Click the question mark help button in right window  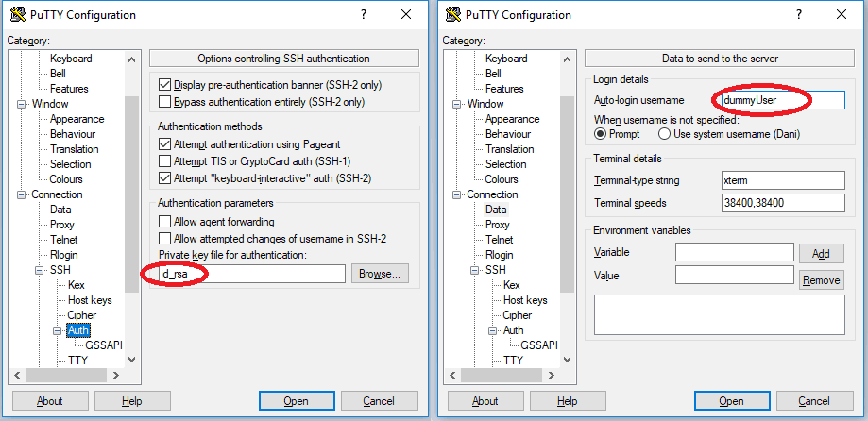(800, 14)
